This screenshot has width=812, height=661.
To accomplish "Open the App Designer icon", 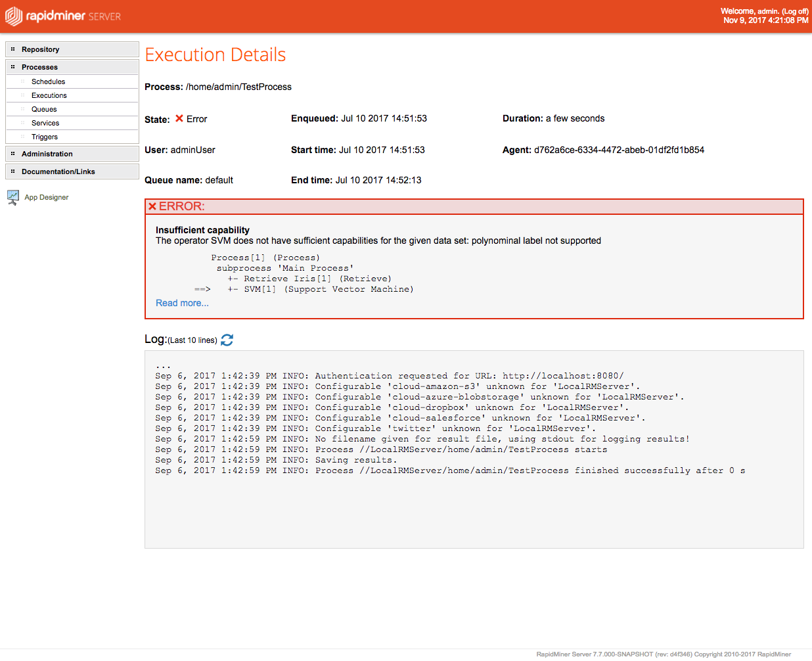I will [x=12, y=197].
